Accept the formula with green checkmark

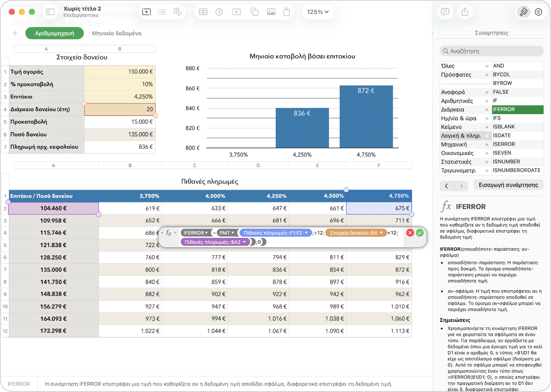pos(419,233)
